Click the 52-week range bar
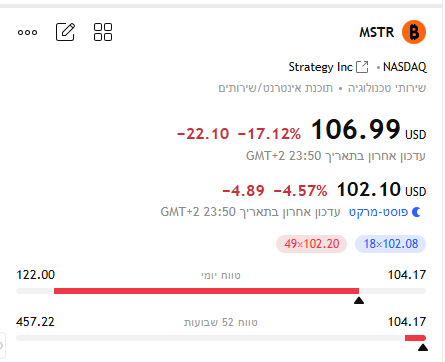The height and width of the screenshot is (362, 445). 221,338
